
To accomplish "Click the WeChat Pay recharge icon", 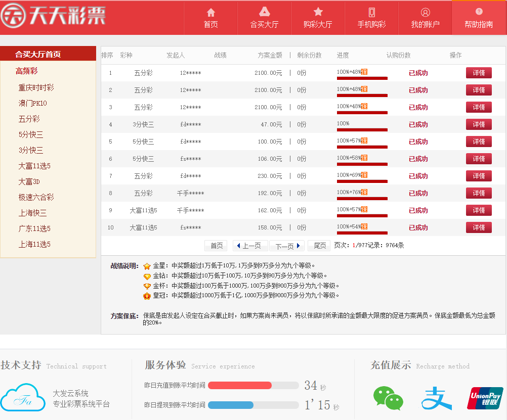I will pyautogui.click(x=388, y=398).
